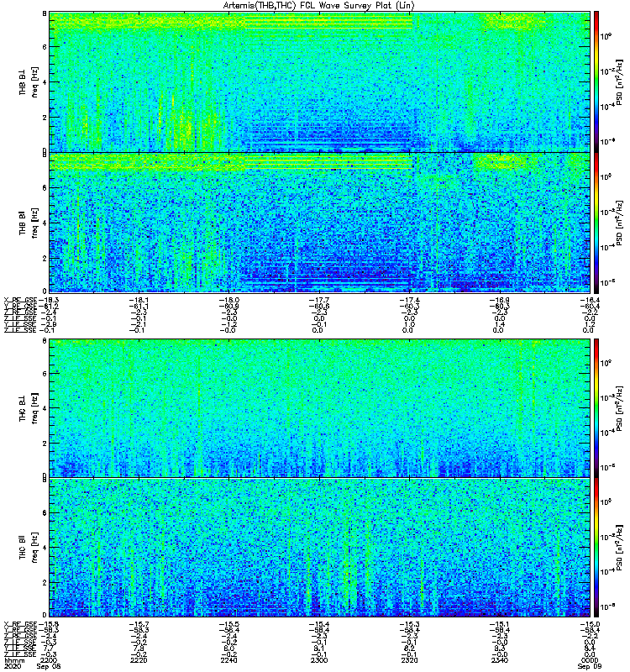Click the PSD units label beside THB B⊥ colorbar
Screen dimensions: 630x672
tap(619, 81)
